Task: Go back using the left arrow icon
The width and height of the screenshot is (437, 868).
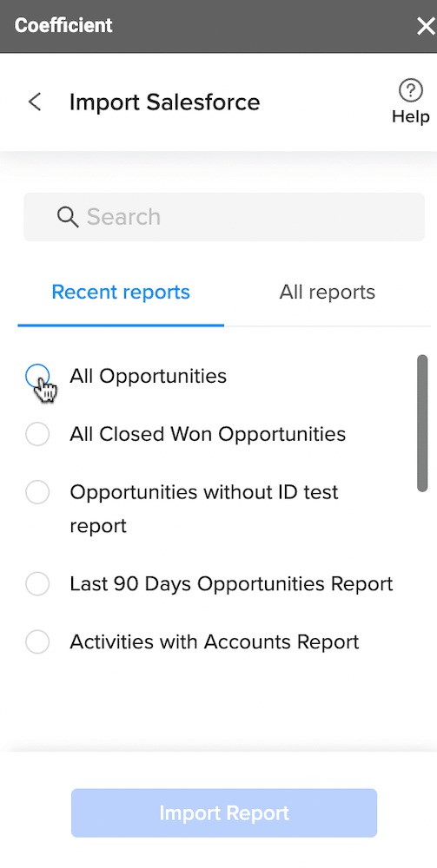Action: point(35,102)
